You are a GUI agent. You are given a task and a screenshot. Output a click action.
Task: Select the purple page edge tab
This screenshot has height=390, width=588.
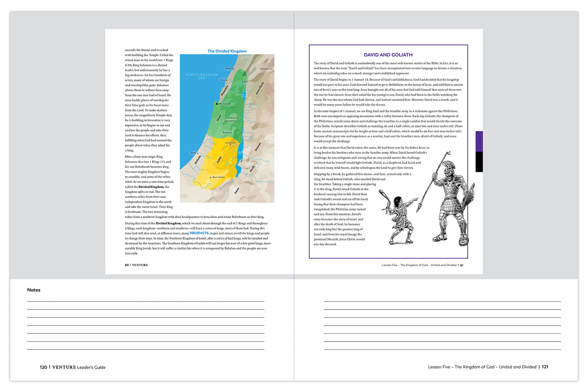[479, 141]
